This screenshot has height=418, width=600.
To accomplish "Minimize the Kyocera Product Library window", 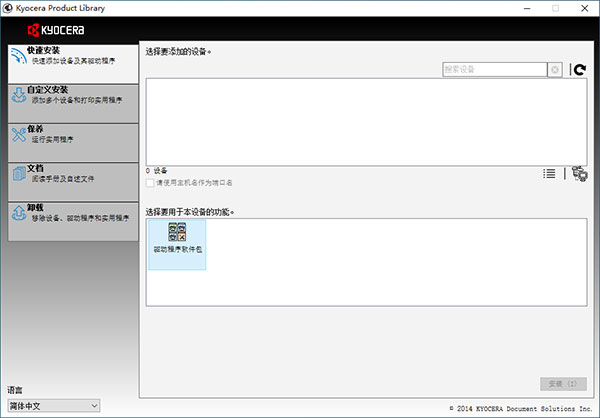I will click(x=527, y=8).
